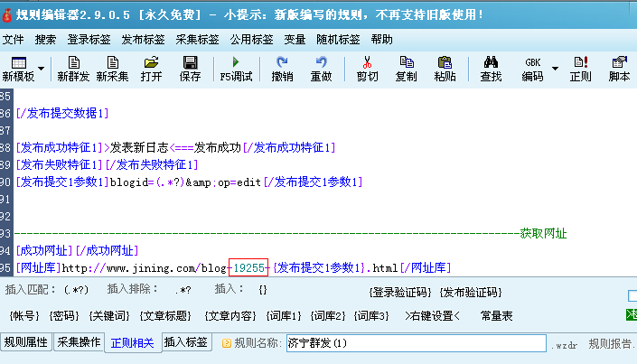Open the 发布标签 menu
This screenshot has height=364, width=637.
click(143, 40)
